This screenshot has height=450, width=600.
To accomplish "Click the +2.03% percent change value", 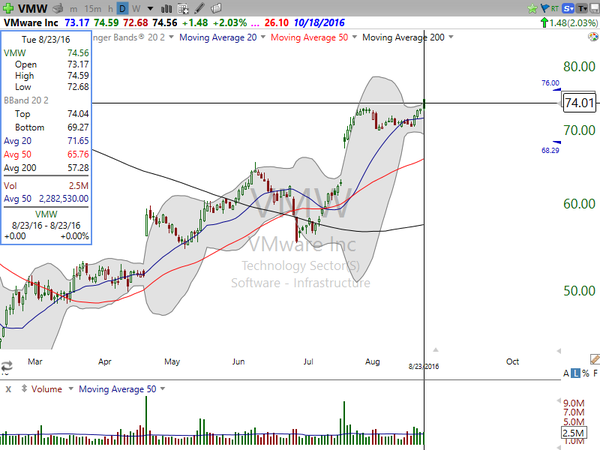I will (230, 23).
